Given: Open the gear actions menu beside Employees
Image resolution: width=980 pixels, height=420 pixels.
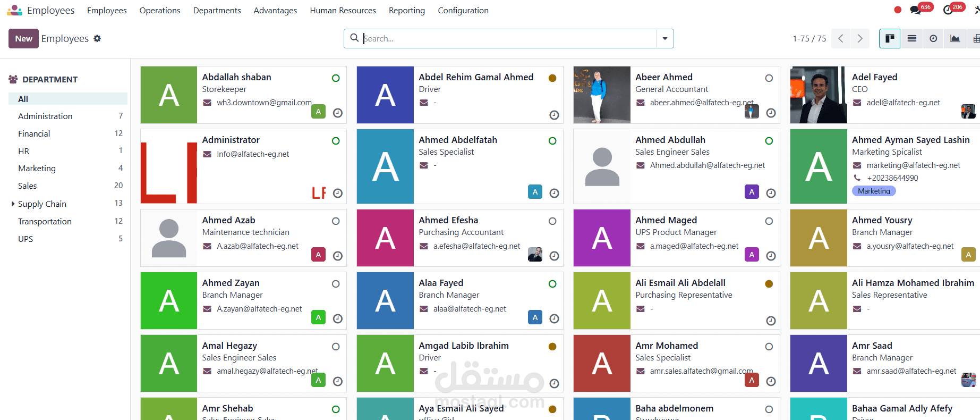Looking at the screenshot, I should tap(97, 38).
